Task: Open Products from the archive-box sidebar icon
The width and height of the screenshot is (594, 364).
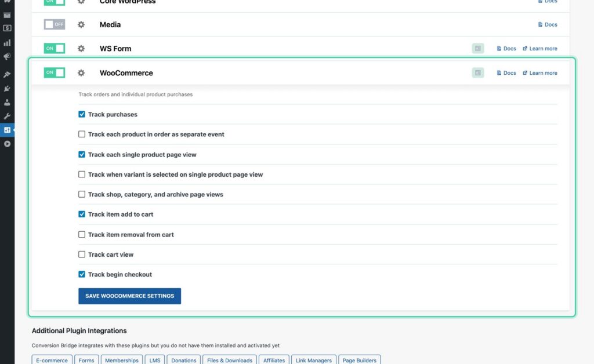Action: [7, 15]
